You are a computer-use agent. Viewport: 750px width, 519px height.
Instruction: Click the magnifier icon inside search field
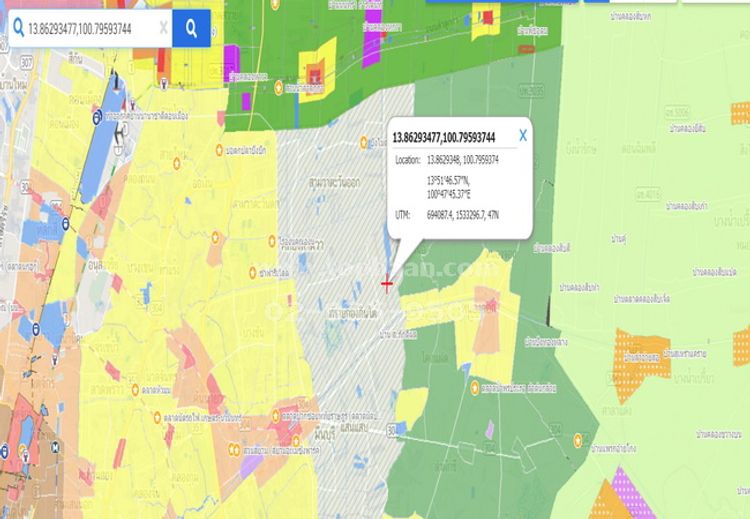click(18, 28)
